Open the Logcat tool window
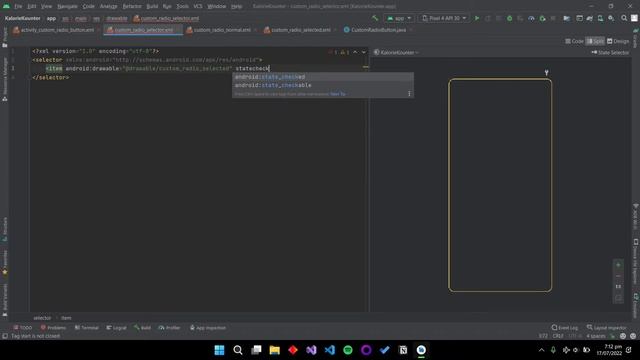 116,327
